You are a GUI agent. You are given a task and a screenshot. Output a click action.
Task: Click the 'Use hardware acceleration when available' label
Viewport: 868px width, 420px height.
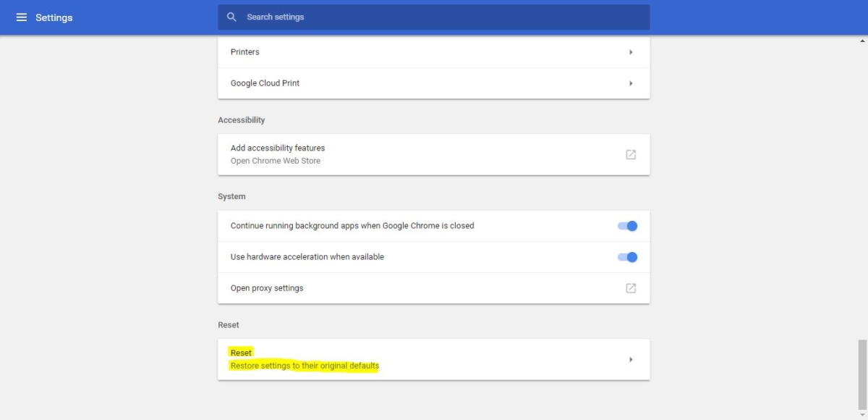pyautogui.click(x=307, y=257)
